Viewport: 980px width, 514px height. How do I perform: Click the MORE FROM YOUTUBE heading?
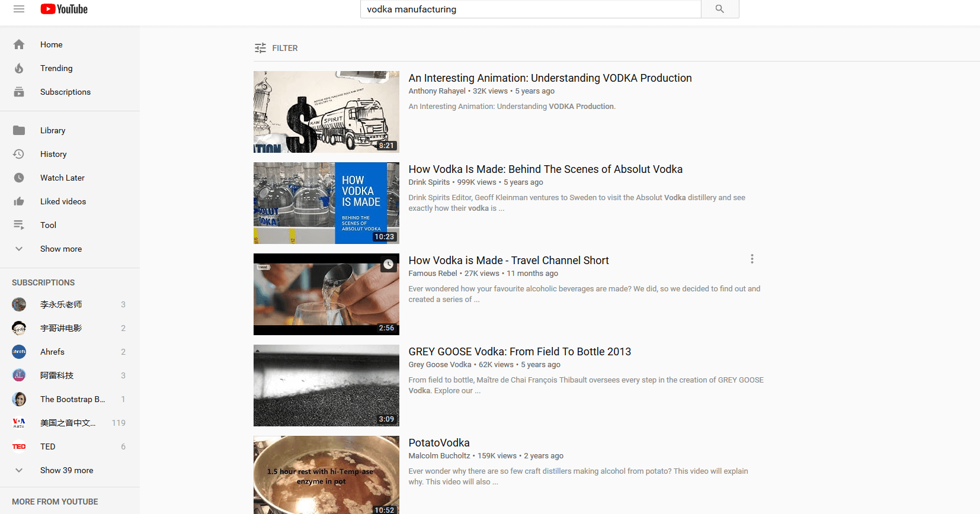click(x=55, y=502)
